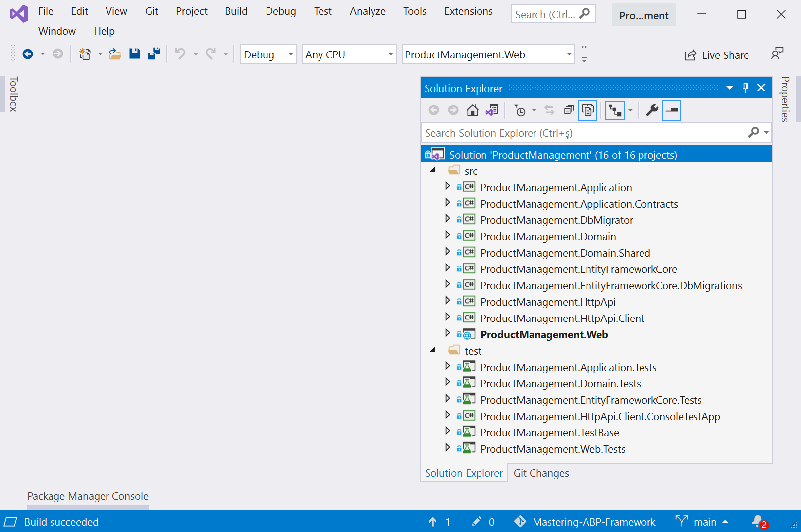Open Properties wrench icon in Solution Explorer
Screen dimensions: 801x532
tap(652, 110)
